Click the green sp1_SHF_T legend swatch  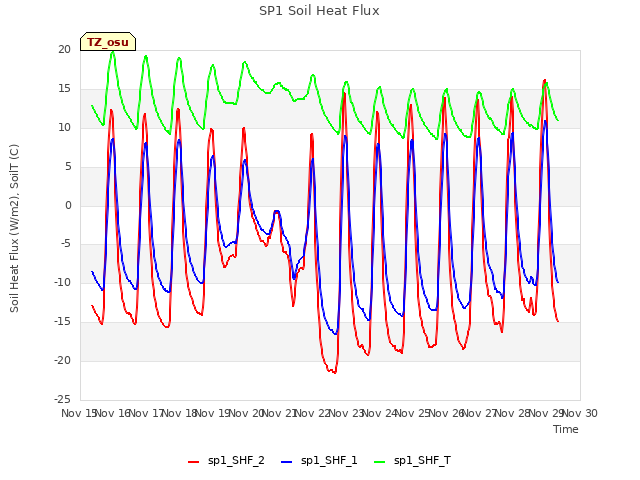(380, 462)
